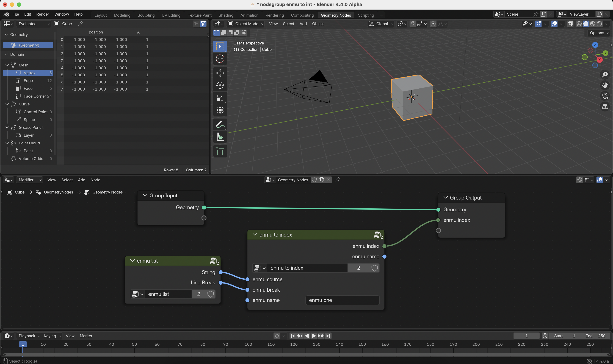The width and height of the screenshot is (613, 364).
Task: Pin the Geometry Nodes node tree
Action: coord(338,180)
